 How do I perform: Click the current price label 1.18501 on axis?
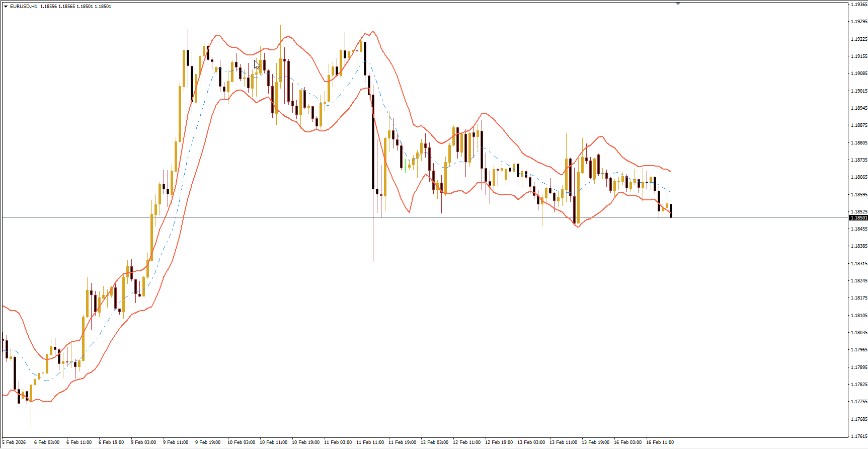858,218
